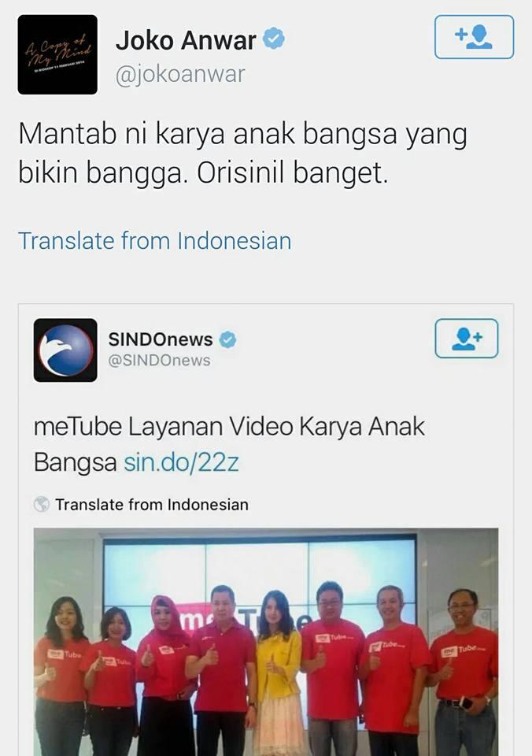Screen dimensions: 532x756
Task: Tap Joko Anwar's verified badge
Action: point(273,39)
